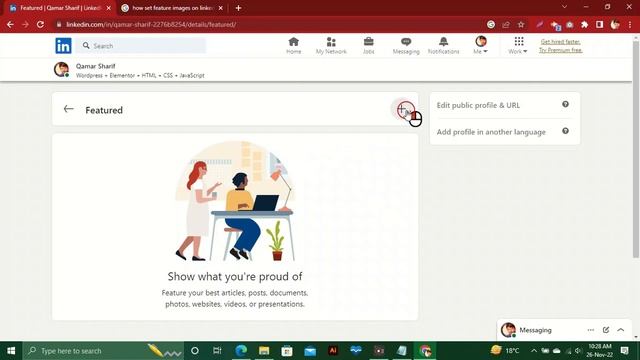640x360 pixels.
Task: Click the taskbar Type here to search box
Action: click(x=103, y=351)
